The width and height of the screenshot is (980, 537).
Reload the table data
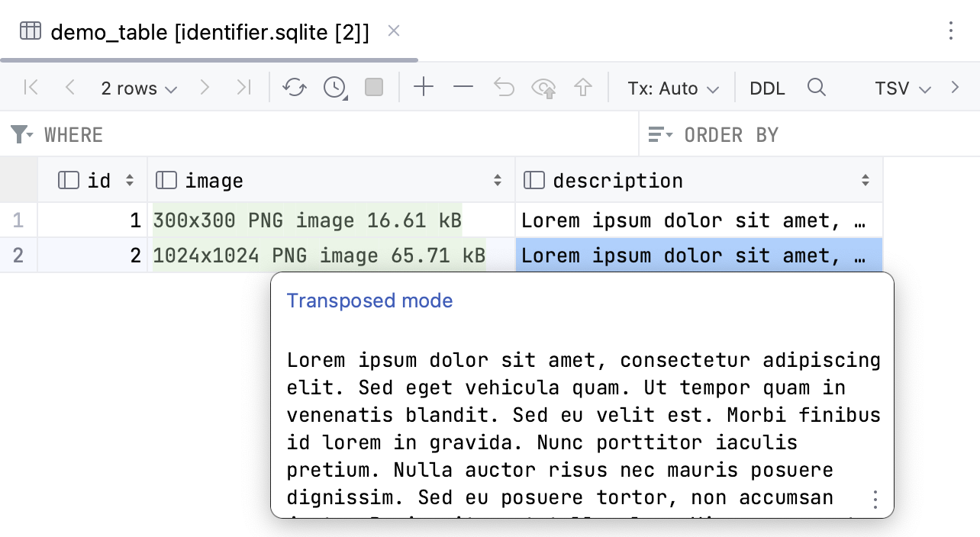tap(295, 87)
